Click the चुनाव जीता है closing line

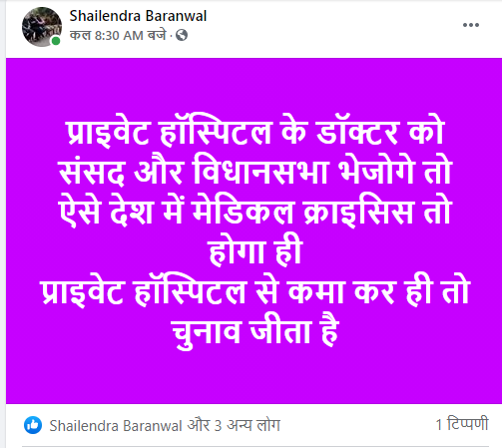coord(254,332)
